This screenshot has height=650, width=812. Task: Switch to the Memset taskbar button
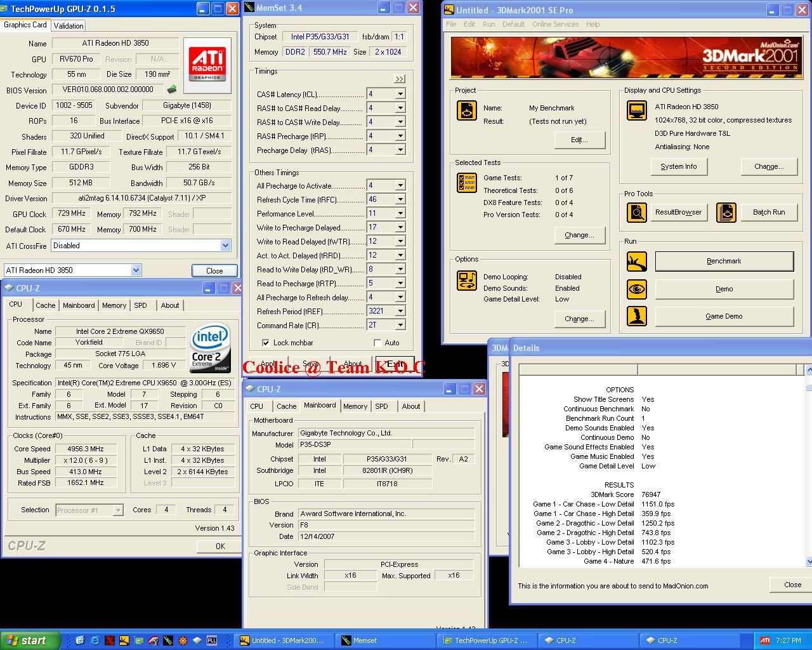pos(386,640)
